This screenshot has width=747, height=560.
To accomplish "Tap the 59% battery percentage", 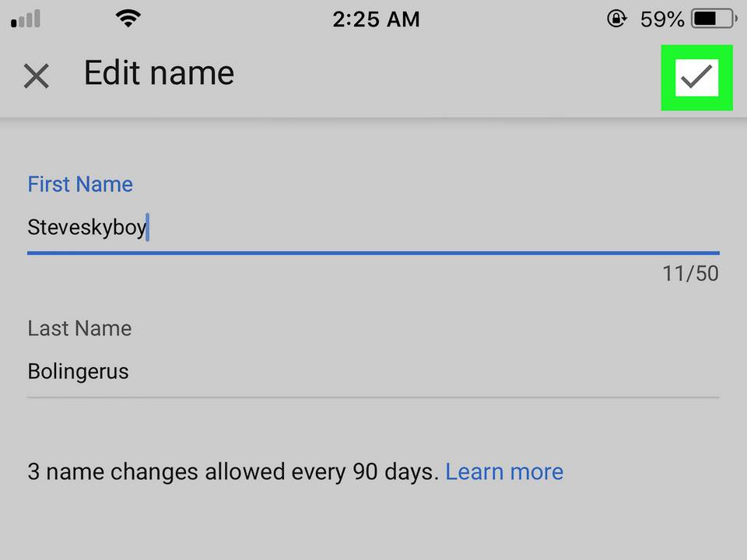I will pos(662,19).
